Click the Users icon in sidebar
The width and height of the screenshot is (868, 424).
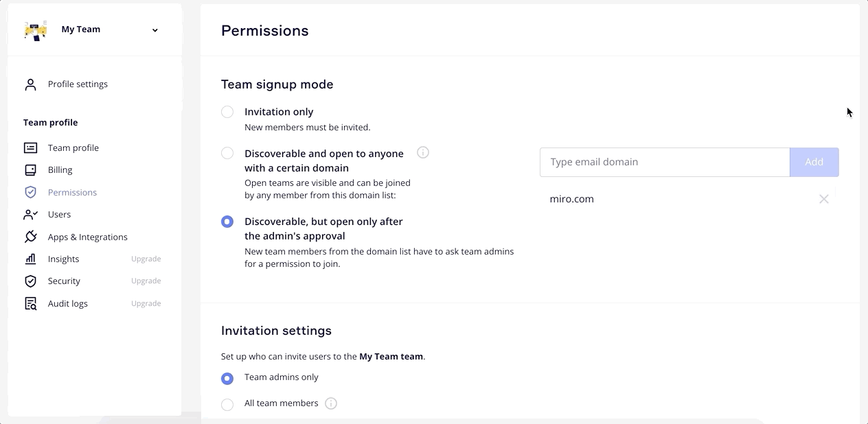tap(30, 215)
